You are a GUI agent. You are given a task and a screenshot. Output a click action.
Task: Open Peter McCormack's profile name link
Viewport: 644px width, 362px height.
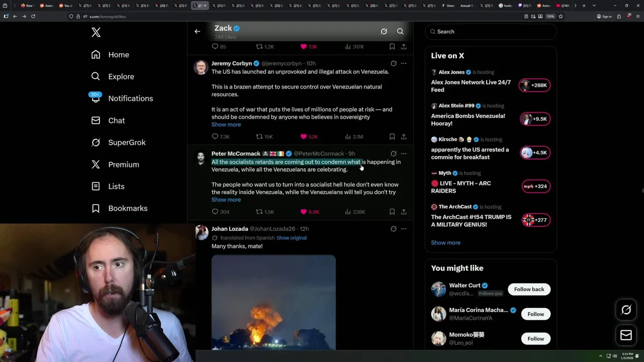235,154
